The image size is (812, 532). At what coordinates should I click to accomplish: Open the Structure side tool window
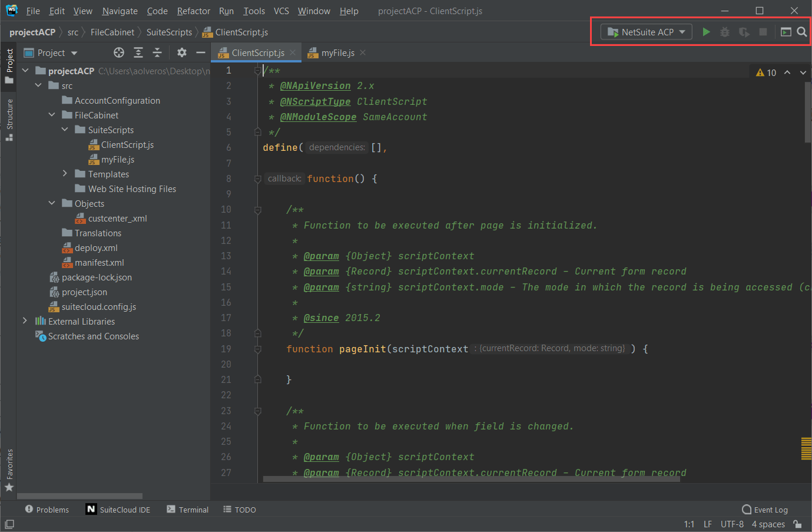pos(9,120)
